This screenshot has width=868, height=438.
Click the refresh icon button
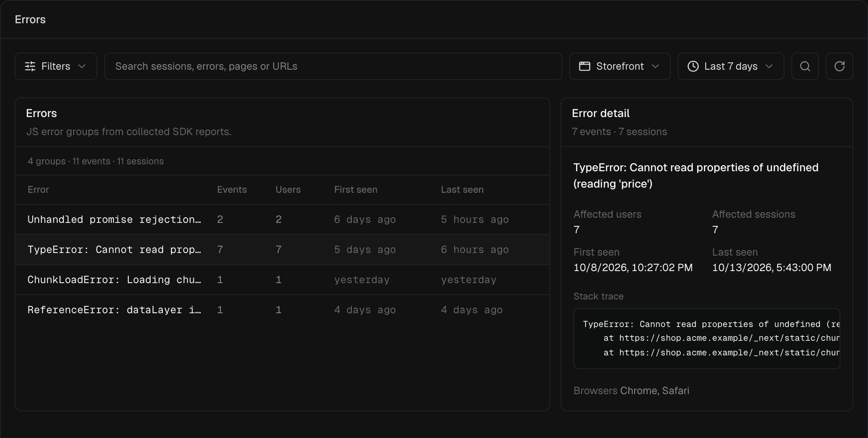839,66
